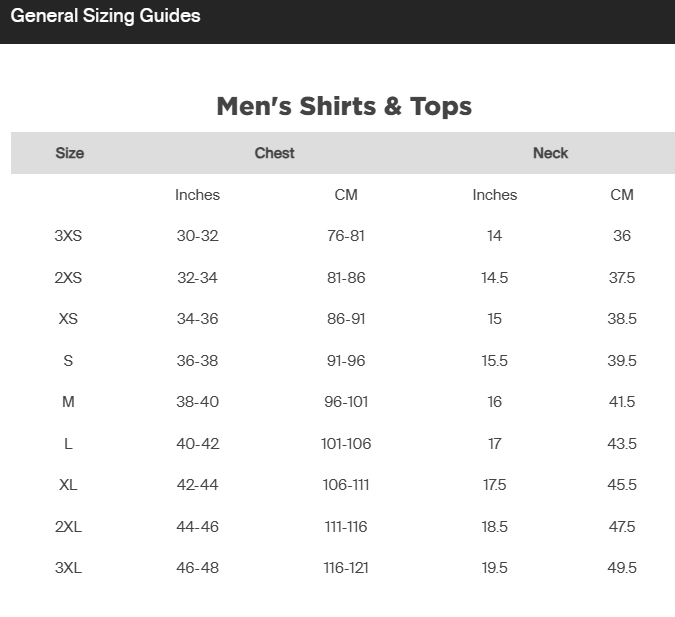Select the M size row label

[68, 402]
